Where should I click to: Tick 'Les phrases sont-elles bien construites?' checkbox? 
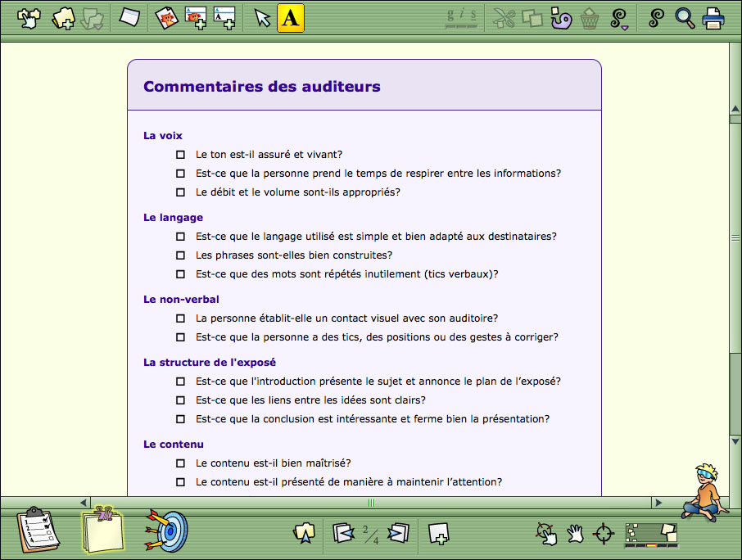click(180, 255)
